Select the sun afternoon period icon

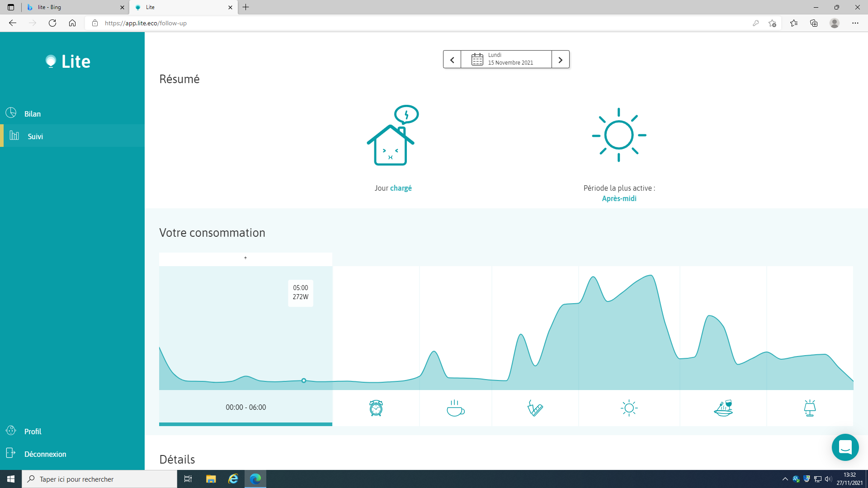629,408
